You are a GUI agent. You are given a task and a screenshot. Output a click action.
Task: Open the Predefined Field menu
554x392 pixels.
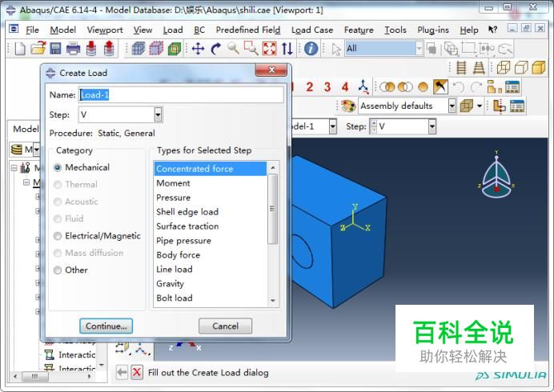[248, 30]
